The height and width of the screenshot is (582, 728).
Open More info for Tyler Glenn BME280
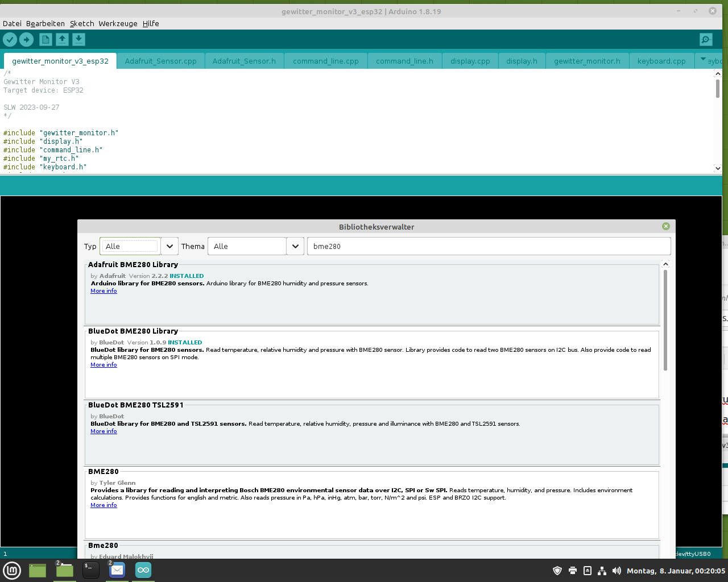104,505
